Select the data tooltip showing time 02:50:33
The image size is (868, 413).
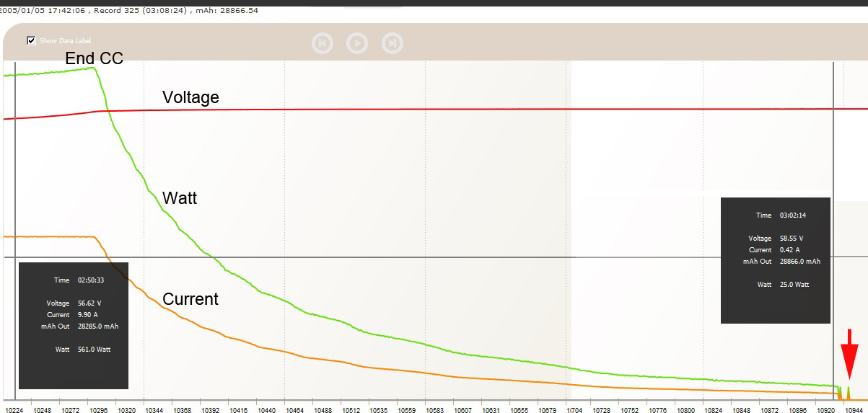[73, 325]
